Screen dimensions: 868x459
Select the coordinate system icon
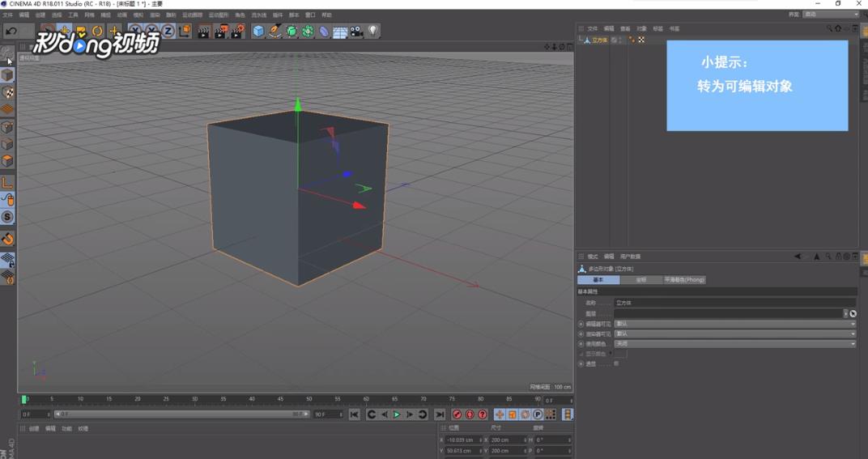185,32
